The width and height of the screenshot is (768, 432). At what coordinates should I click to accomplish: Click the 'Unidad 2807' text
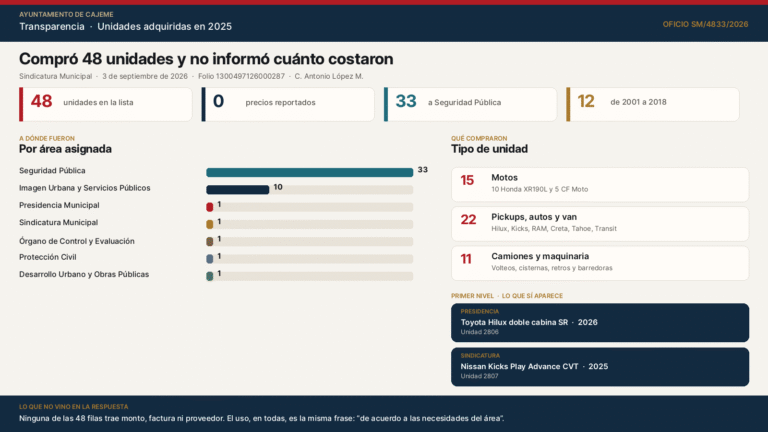(480, 376)
